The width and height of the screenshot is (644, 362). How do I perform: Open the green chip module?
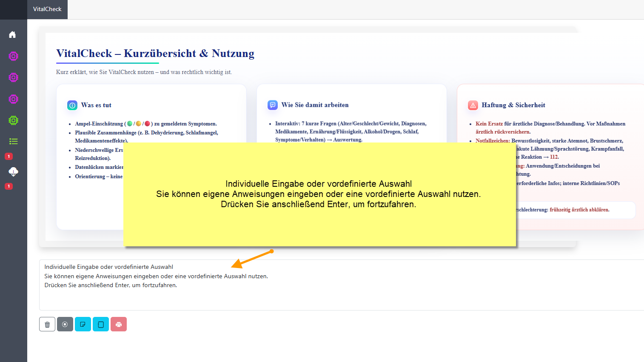[x=13, y=120]
